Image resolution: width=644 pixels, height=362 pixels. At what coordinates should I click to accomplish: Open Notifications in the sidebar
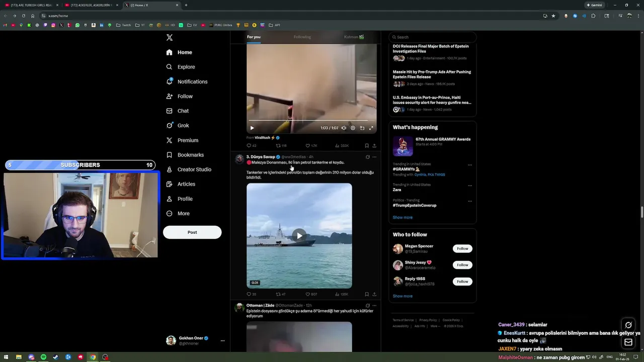[187, 81]
